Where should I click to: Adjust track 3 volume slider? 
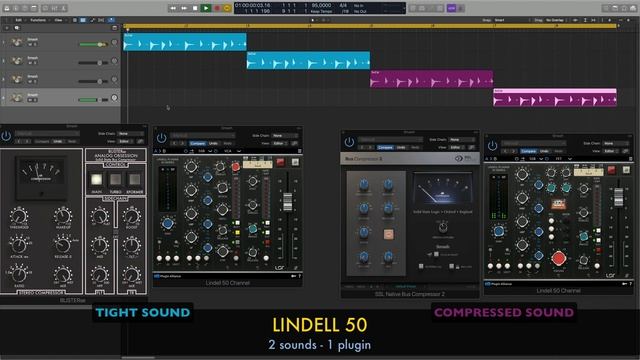93,81
